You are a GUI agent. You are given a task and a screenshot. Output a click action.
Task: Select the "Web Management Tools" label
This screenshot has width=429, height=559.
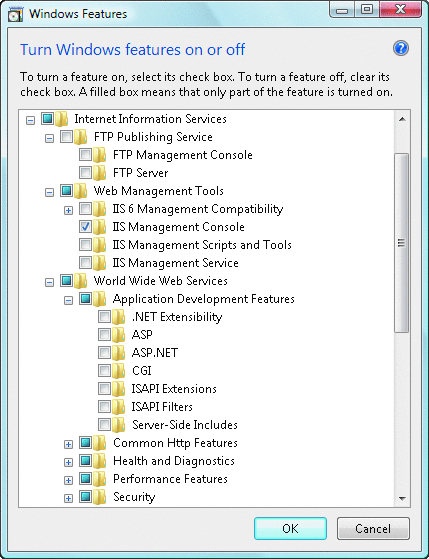coord(159,191)
